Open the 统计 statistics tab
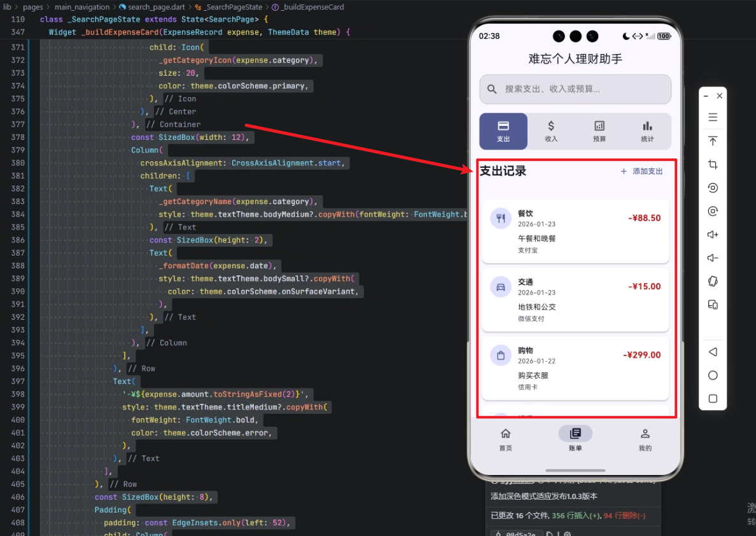This screenshot has width=756, height=536. coord(647,131)
